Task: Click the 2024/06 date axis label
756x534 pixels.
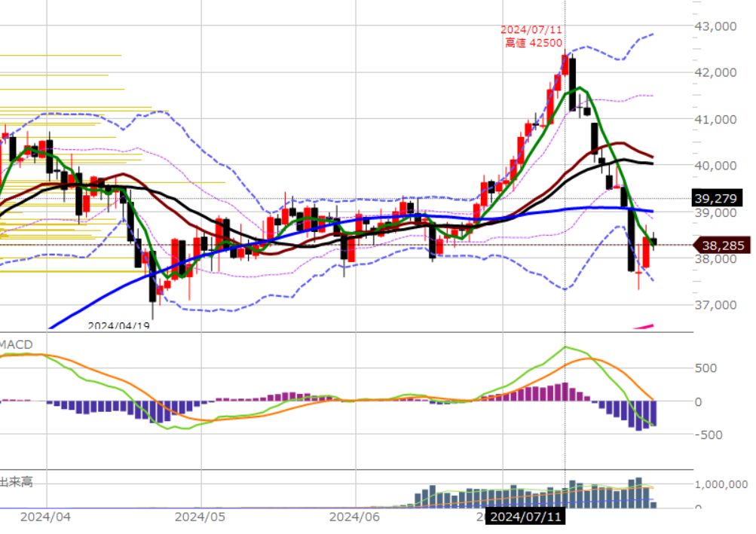Action: [x=354, y=517]
